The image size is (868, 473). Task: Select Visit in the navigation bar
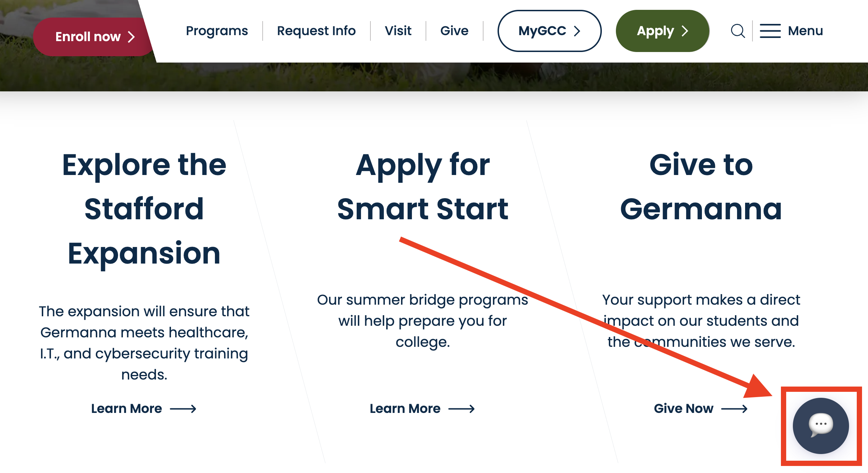(x=398, y=31)
